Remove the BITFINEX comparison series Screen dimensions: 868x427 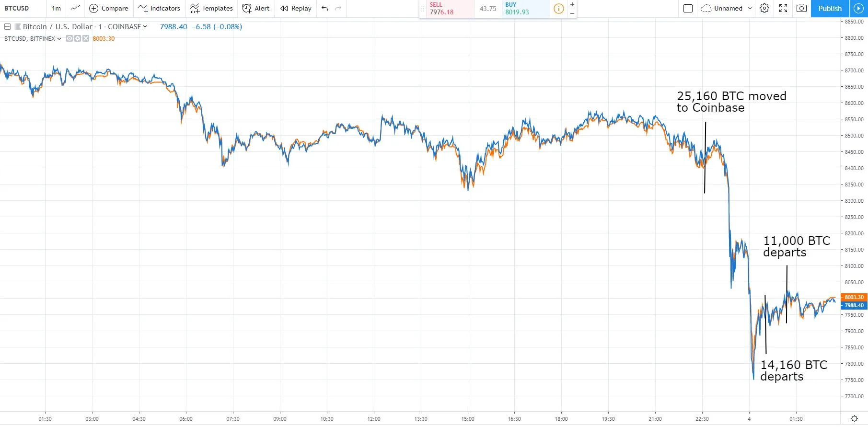[86, 39]
